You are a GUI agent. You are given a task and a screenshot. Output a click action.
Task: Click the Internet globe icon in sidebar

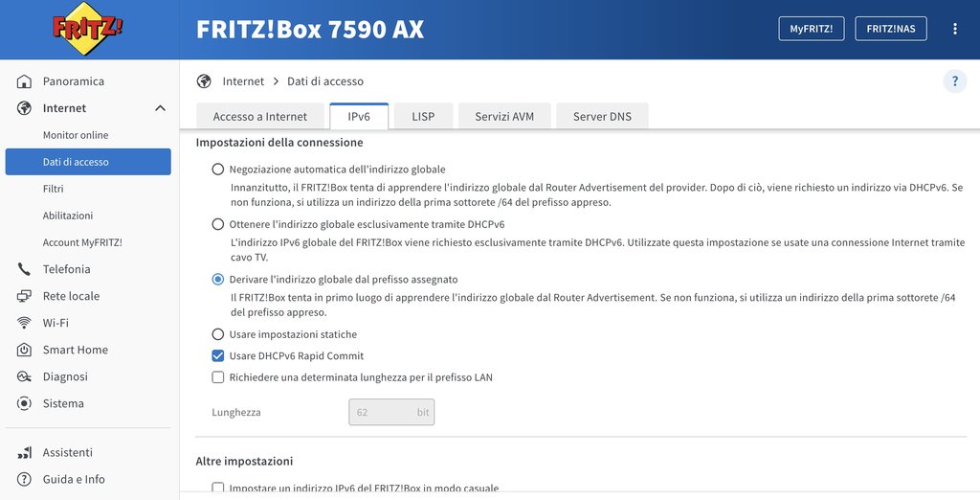pos(24,108)
